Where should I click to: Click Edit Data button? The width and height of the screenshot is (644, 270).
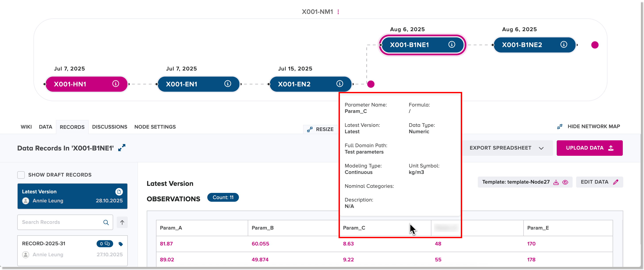click(x=599, y=182)
